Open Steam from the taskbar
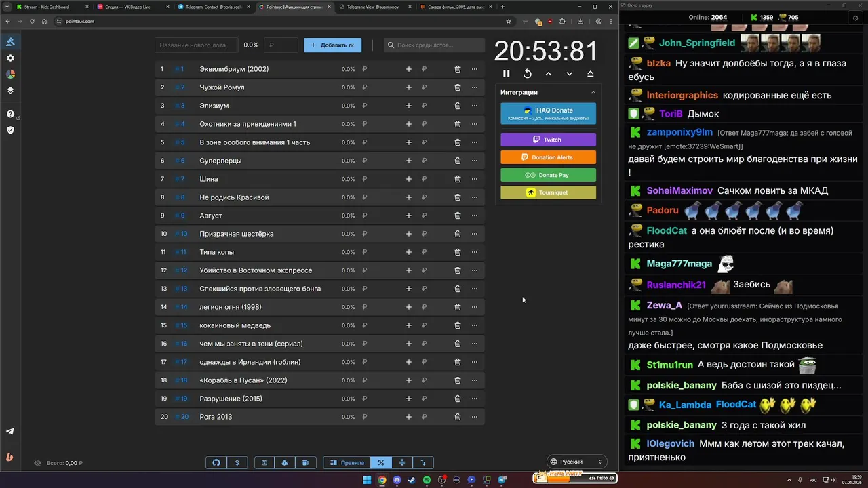 pos(412,480)
